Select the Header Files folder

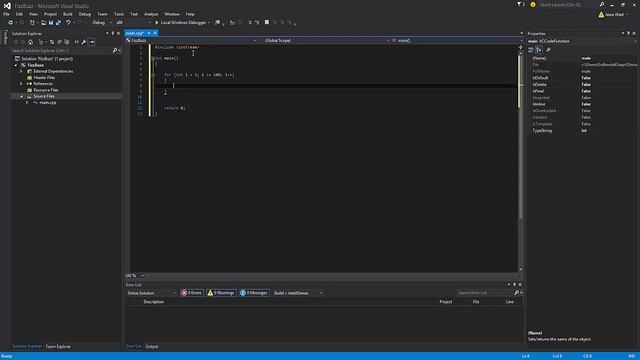coord(44,78)
